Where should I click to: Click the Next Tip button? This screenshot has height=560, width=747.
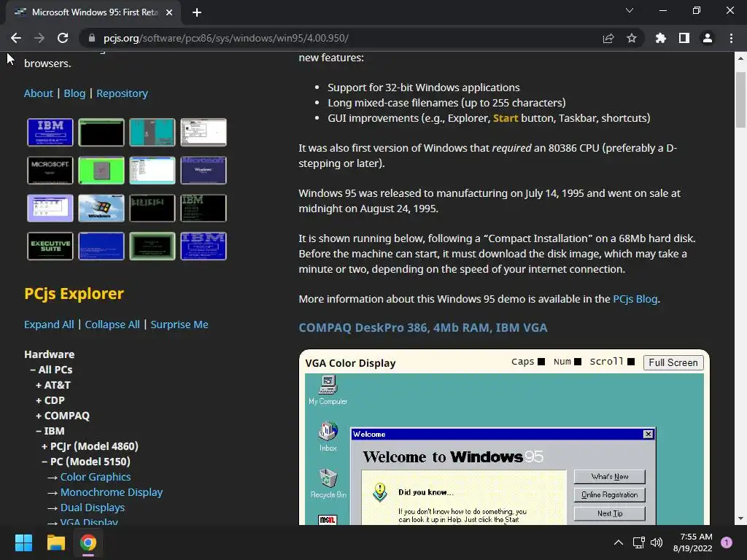610,513
